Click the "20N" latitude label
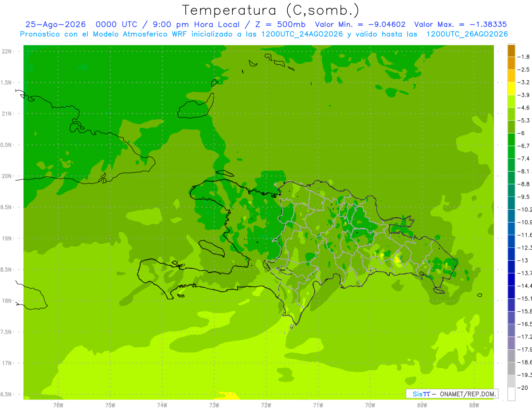This screenshot has height=411, width=532. [x=7, y=176]
